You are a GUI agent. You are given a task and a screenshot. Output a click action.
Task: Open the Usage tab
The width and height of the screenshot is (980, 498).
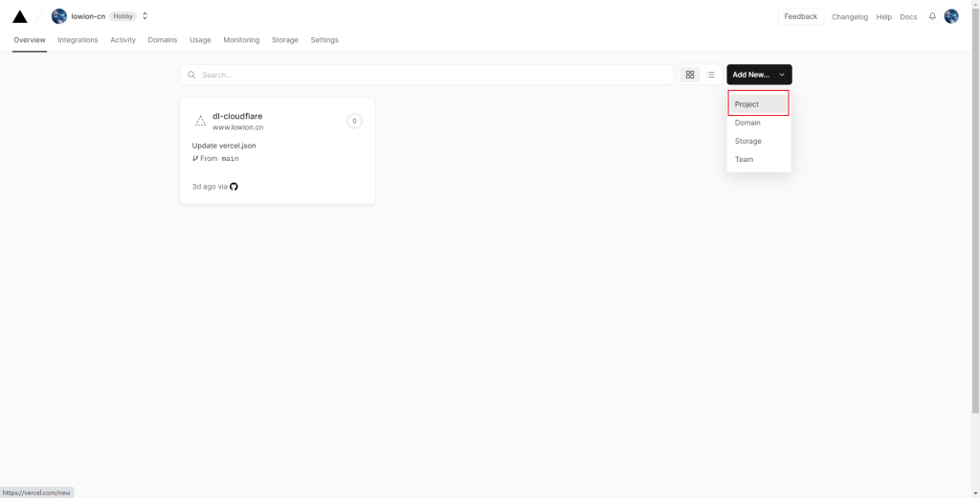pos(200,40)
